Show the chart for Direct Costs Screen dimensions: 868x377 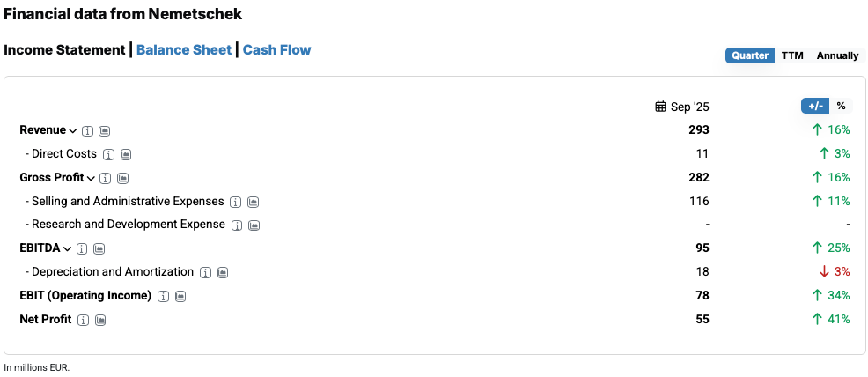click(x=125, y=154)
